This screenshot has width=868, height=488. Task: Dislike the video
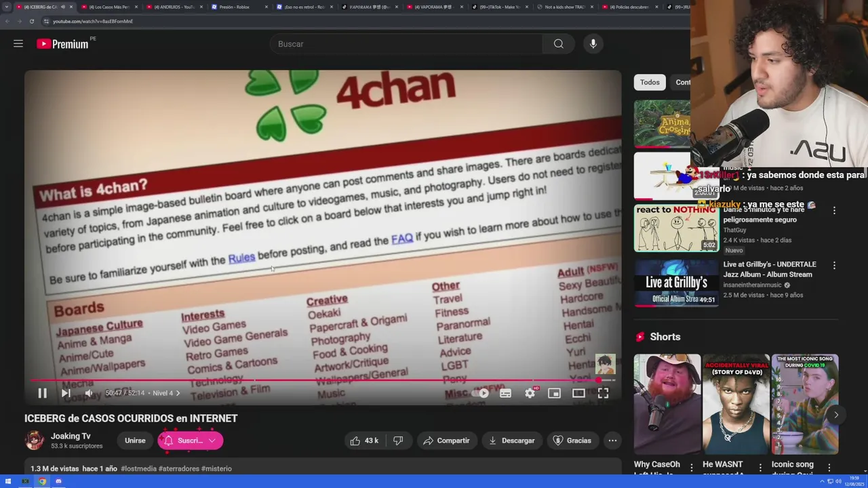[x=398, y=441]
